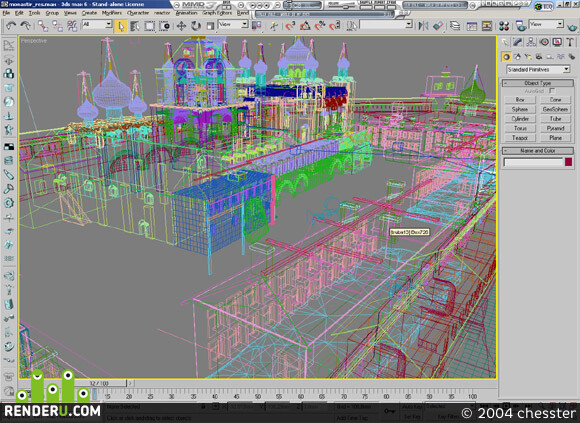Click the object color swatch

click(569, 162)
